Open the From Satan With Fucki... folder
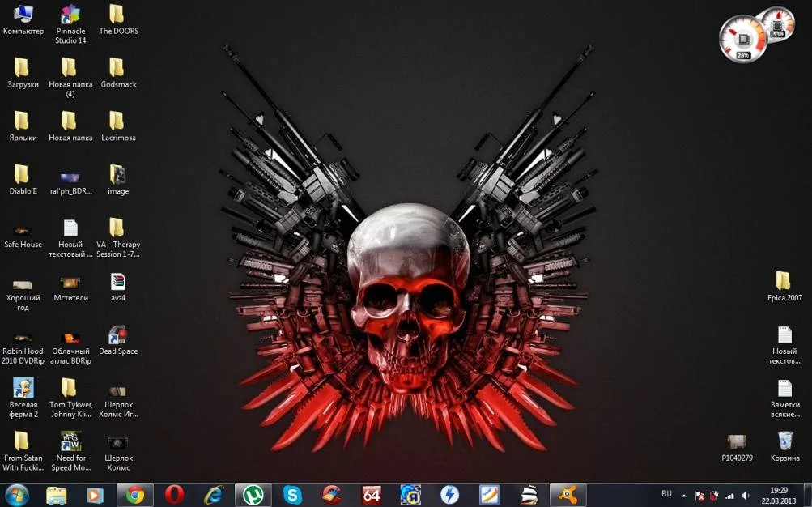Viewport: 812px width, 507px height. 23,452
